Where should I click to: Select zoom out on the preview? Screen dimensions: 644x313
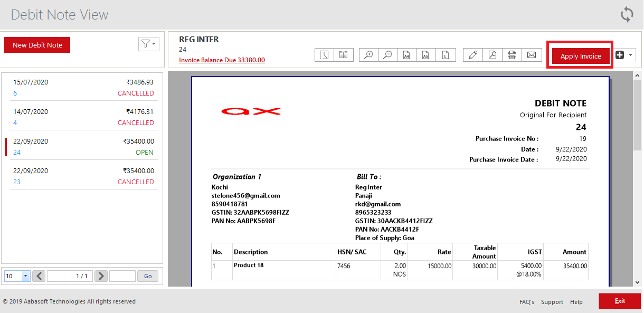tap(387, 54)
